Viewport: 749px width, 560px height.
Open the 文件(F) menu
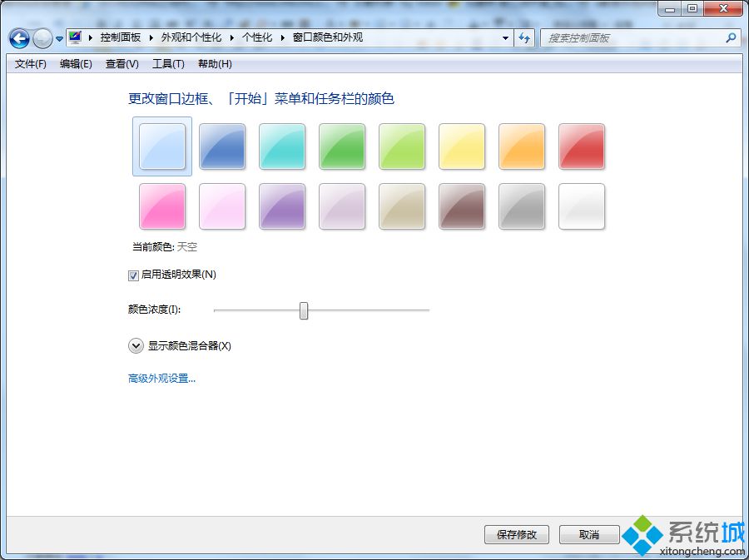click(x=31, y=64)
